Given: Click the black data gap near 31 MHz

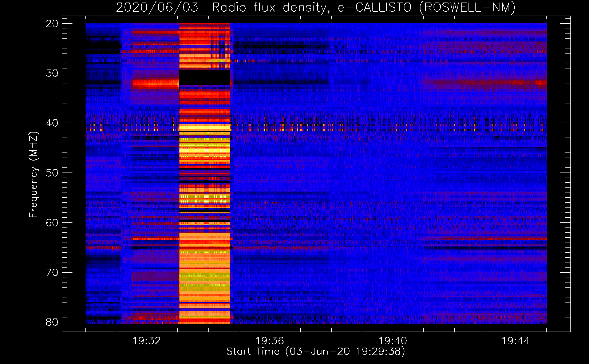Looking at the screenshot, I should pyautogui.click(x=205, y=77).
